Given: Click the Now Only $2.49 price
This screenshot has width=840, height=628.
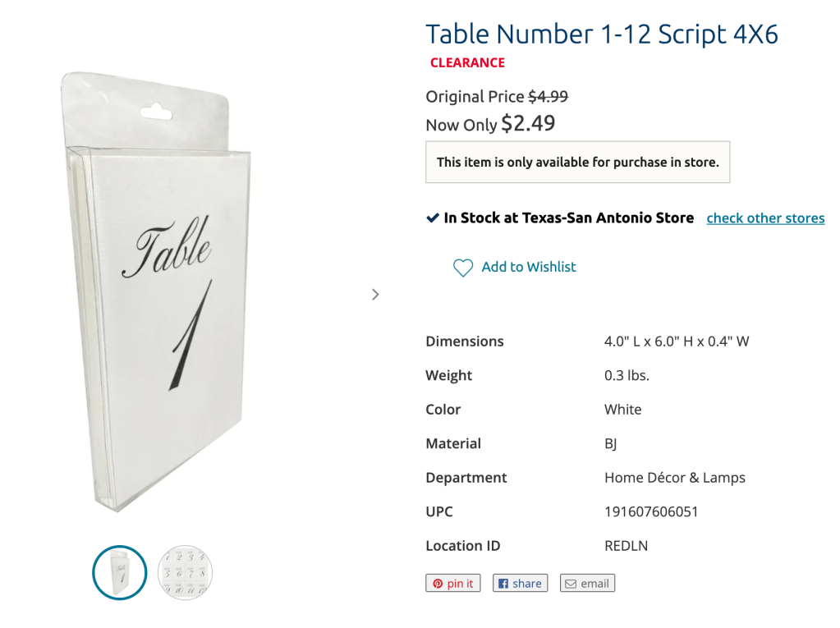Looking at the screenshot, I should click(x=490, y=124).
